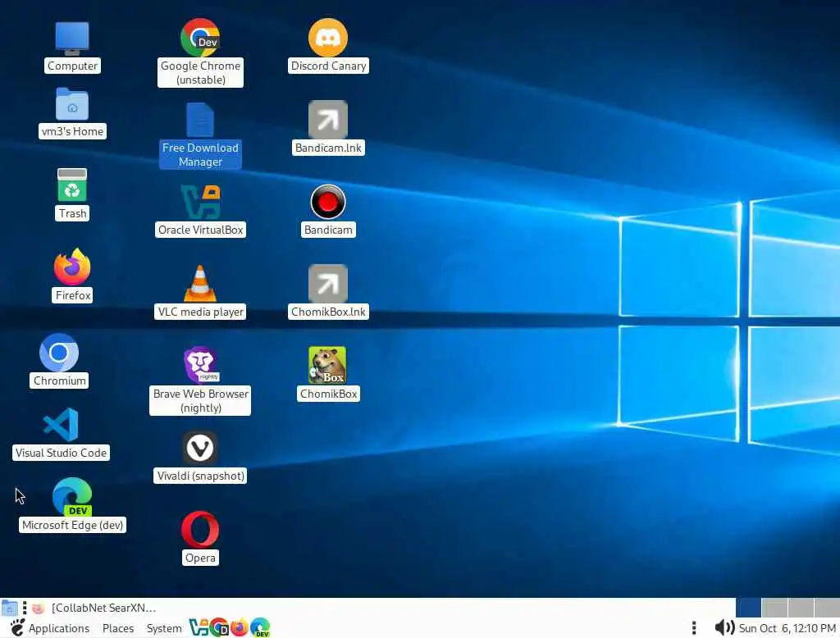Viewport: 840px width, 638px height.
Task: Select the ChomikBox.lnk shortcut icon
Action: [x=328, y=284]
